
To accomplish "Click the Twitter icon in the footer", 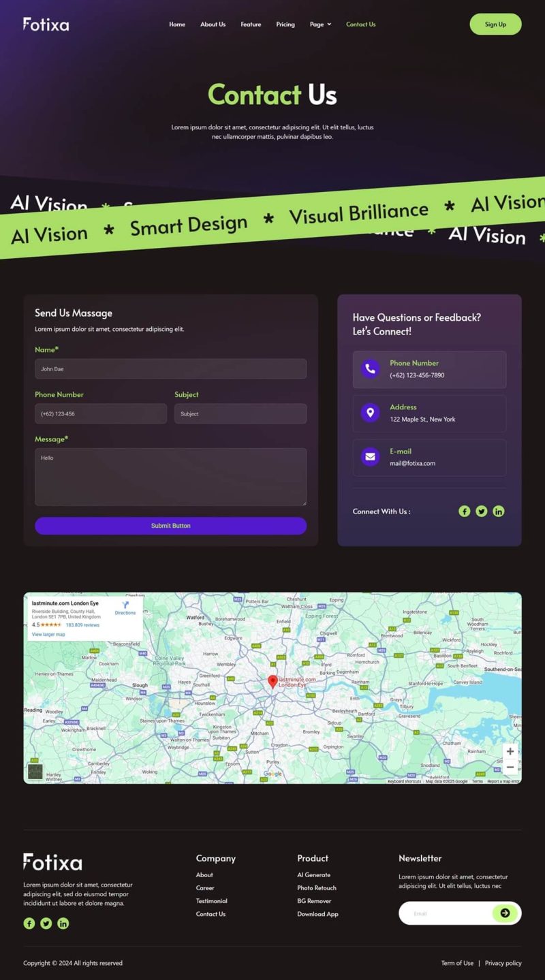I will [x=46, y=923].
